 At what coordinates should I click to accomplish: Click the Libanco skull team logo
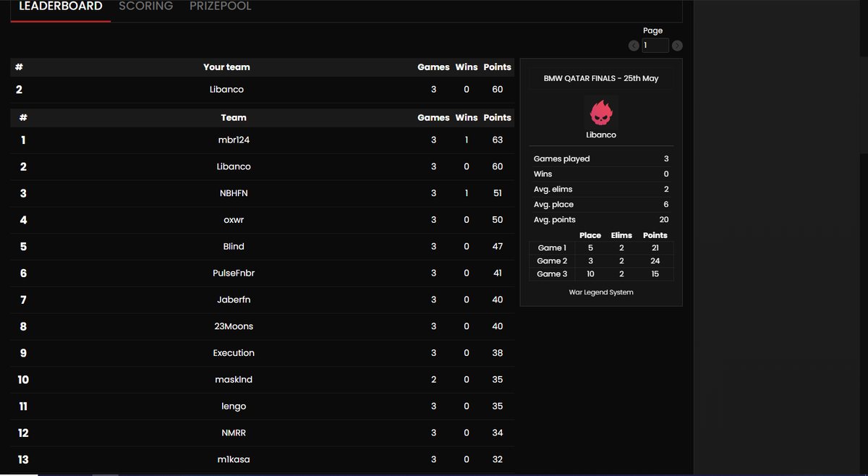click(x=601, y=113)
